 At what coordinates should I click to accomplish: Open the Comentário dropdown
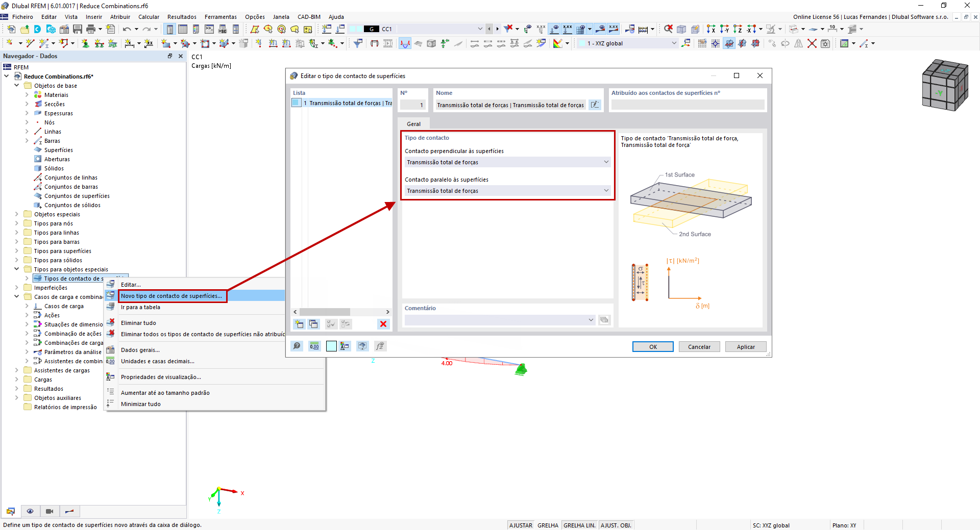click(500, 320)
